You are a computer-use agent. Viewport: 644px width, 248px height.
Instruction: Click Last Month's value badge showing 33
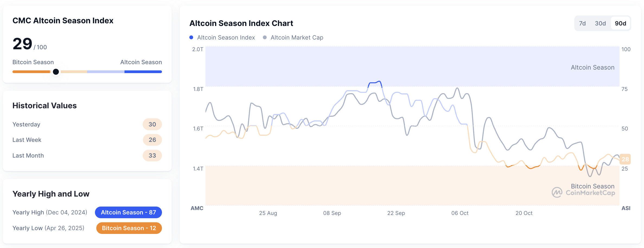(152, 155)
